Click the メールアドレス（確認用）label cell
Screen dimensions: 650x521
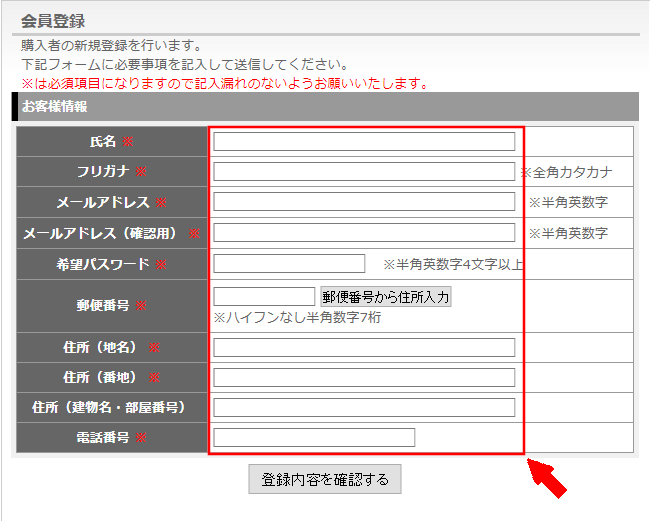click(x=112, y=233)
